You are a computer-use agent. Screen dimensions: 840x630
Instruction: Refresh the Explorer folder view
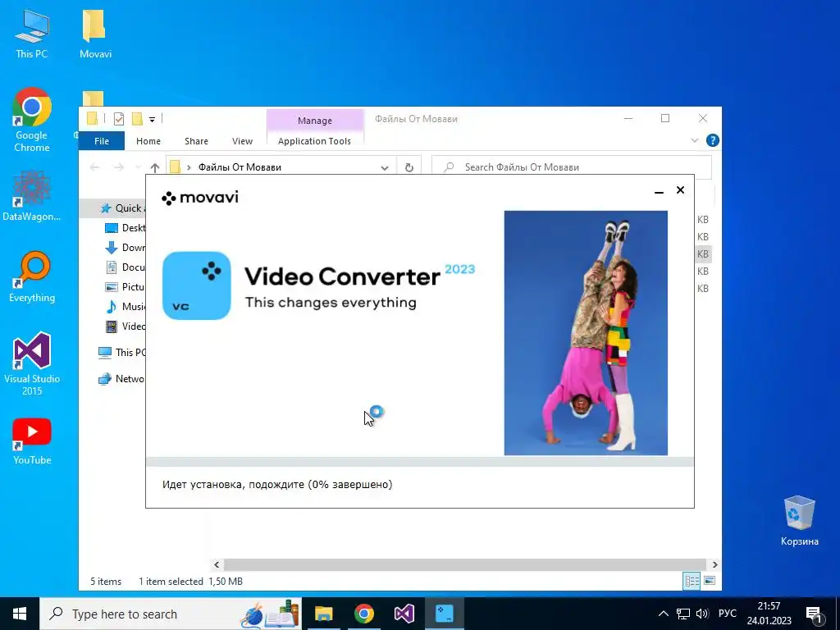[409, 167]
